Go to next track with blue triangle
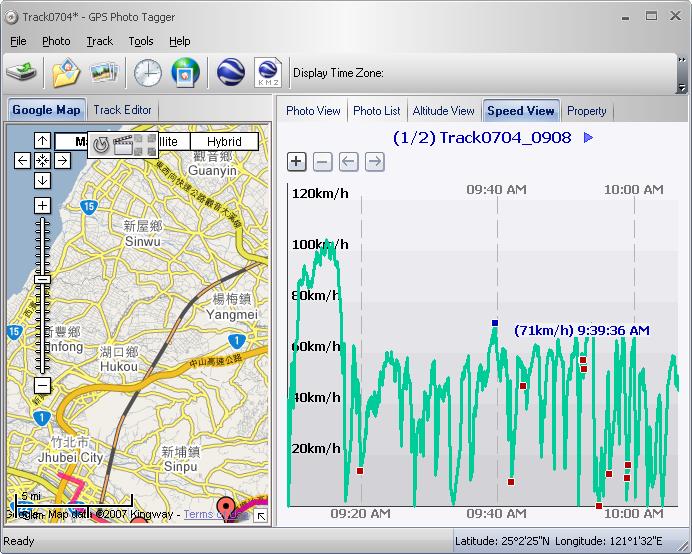The image size is (692, 554). click(588, 138)
